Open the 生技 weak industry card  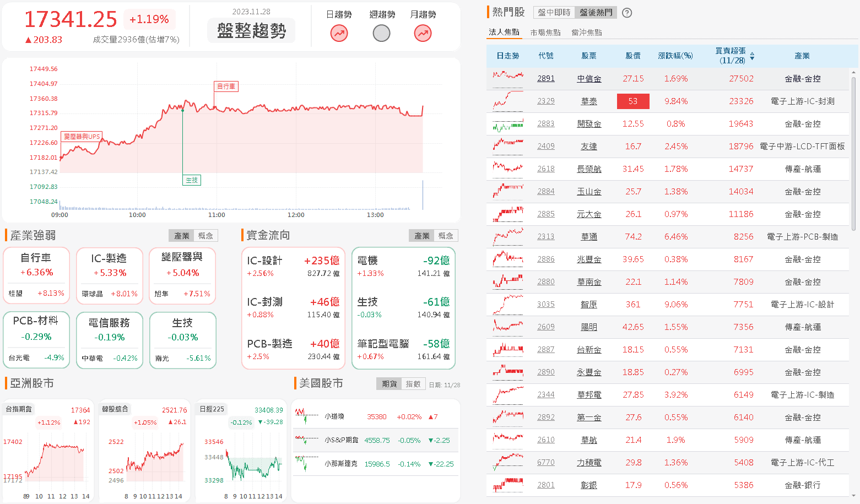coord(182,340)
